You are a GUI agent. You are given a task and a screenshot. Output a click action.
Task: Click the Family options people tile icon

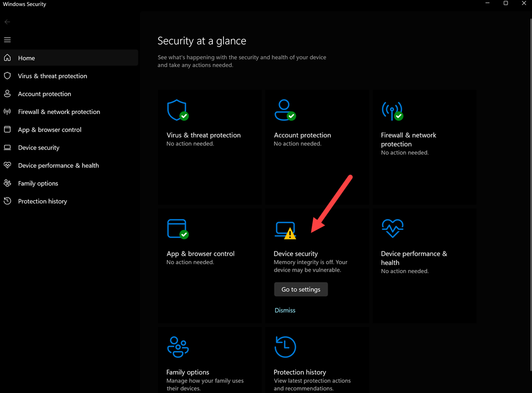coord(177,347)
